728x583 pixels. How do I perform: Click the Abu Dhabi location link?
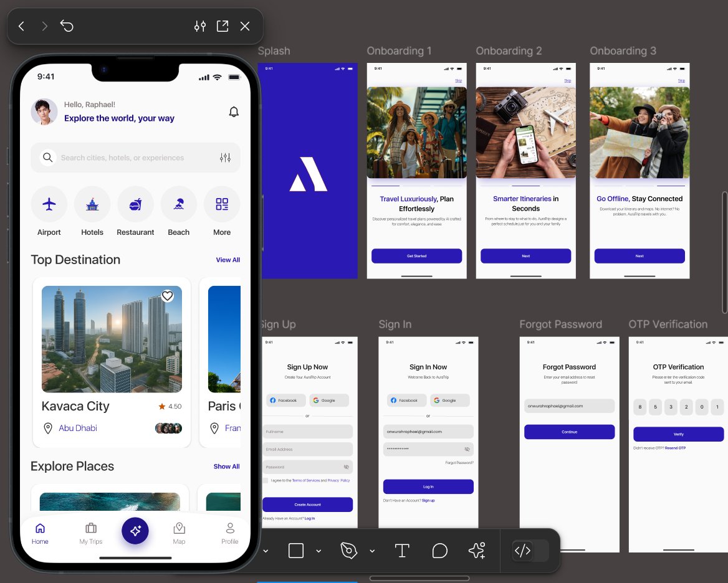[x=78, y=428]
